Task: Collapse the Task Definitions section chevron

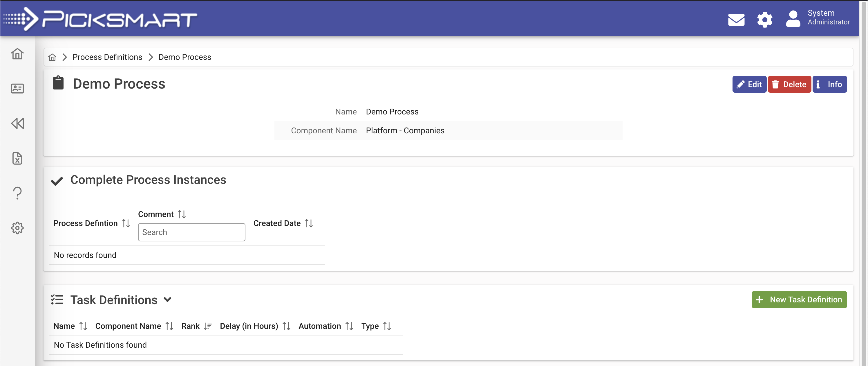Action: click(x=167, y=299)
